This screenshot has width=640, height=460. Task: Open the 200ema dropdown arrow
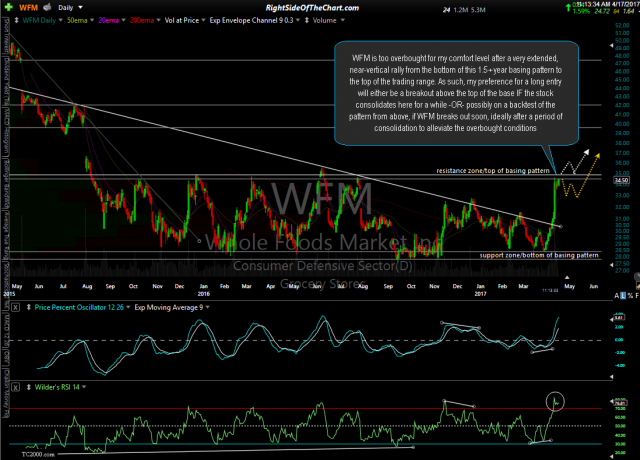pyautogui.click(x=158, y=20)
